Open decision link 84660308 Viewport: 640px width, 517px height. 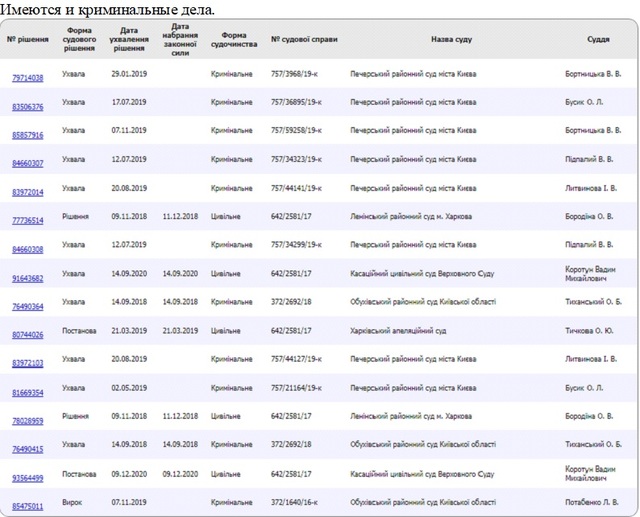[x=27, y=249]
